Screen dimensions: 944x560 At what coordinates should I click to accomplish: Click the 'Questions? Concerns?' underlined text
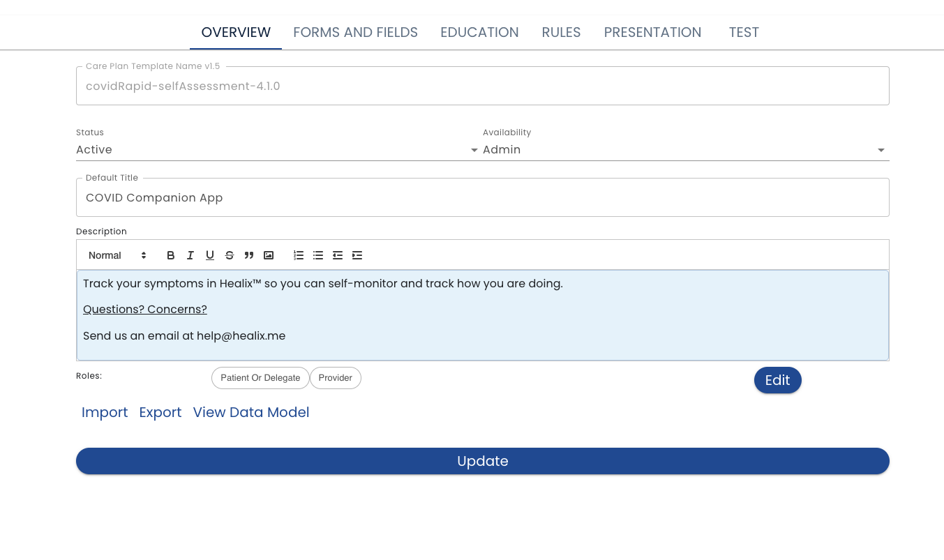pyautogui.click(x=145, y=310)
